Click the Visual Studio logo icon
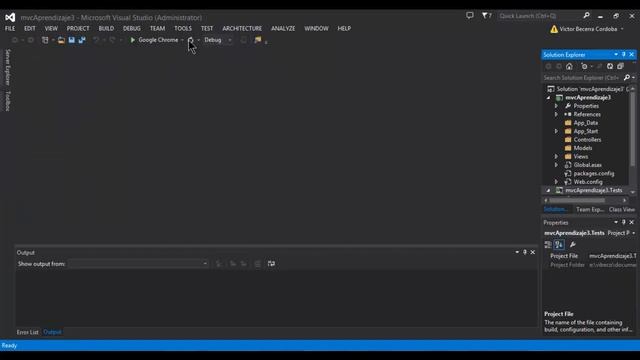 click(x=10, y=17)
